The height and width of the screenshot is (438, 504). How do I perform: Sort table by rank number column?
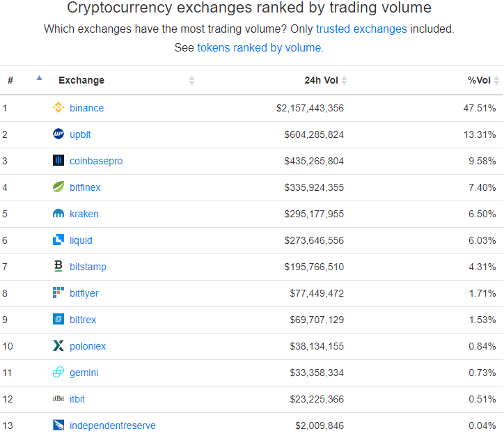click(39, 79)
